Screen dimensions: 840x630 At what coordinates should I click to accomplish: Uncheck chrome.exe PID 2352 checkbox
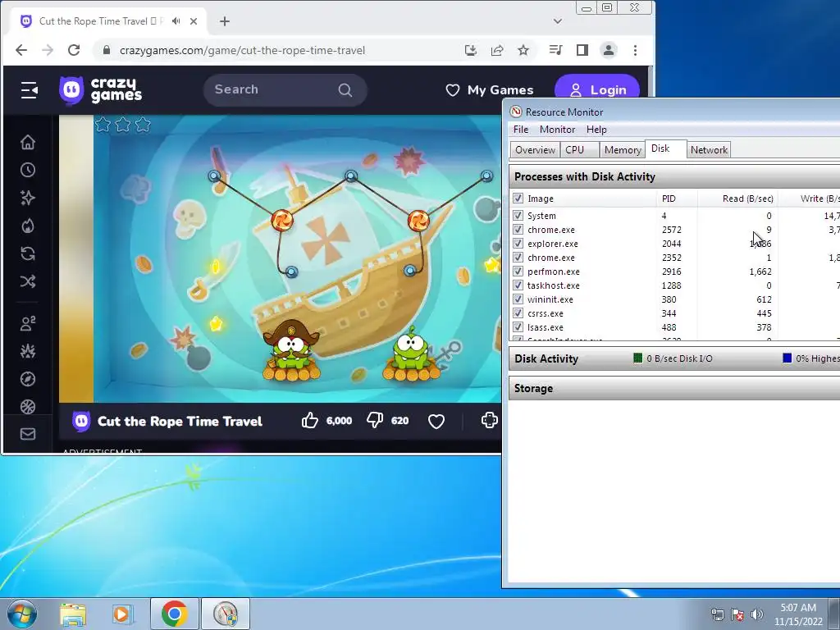pyautogui.click(x=518, y=257)
